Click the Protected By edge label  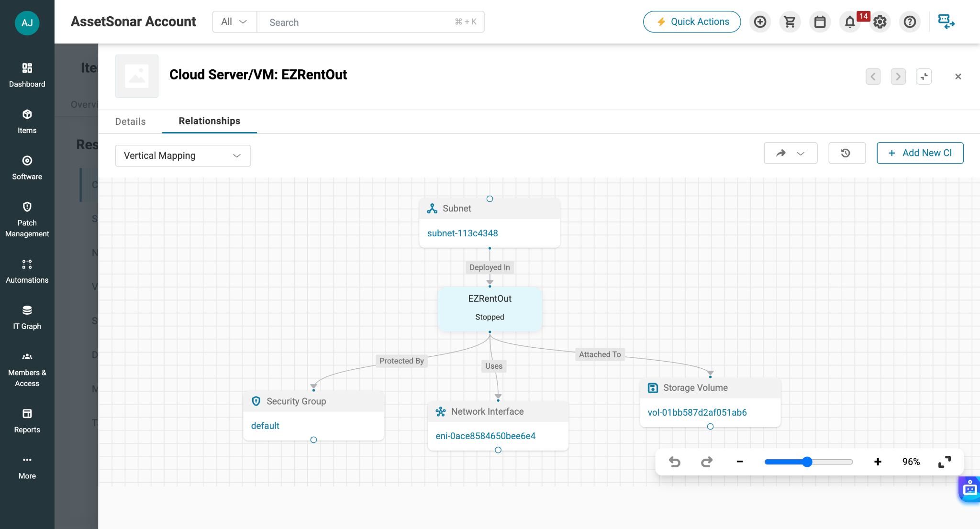pyautogui.click(x=401, y=361)
